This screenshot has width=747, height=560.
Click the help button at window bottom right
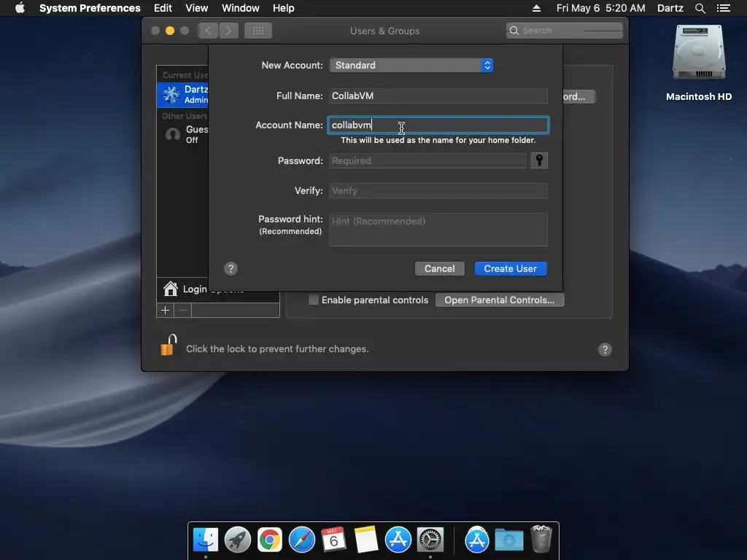click(605, 349)
